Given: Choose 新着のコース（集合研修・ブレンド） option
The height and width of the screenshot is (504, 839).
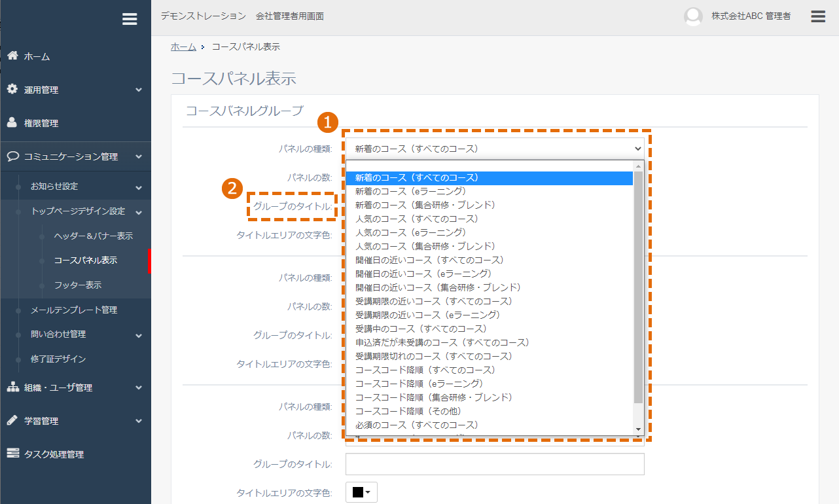Looking at the screenshot, I should [x=490, y=205].
